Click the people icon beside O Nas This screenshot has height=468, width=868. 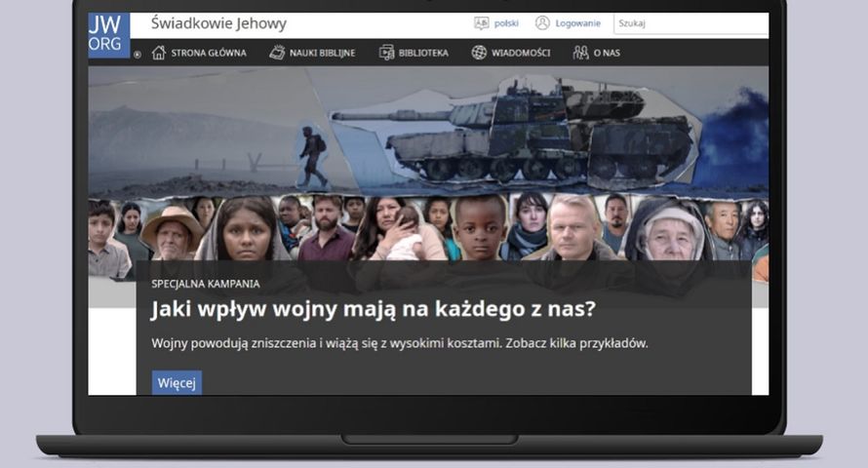tap(580, 53)
